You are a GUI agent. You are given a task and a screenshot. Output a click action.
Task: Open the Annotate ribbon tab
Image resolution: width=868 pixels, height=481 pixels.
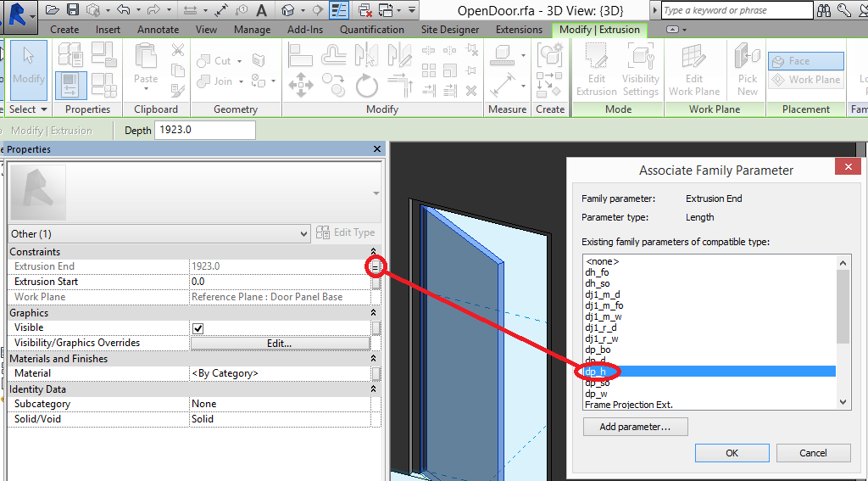coord(158,30)
